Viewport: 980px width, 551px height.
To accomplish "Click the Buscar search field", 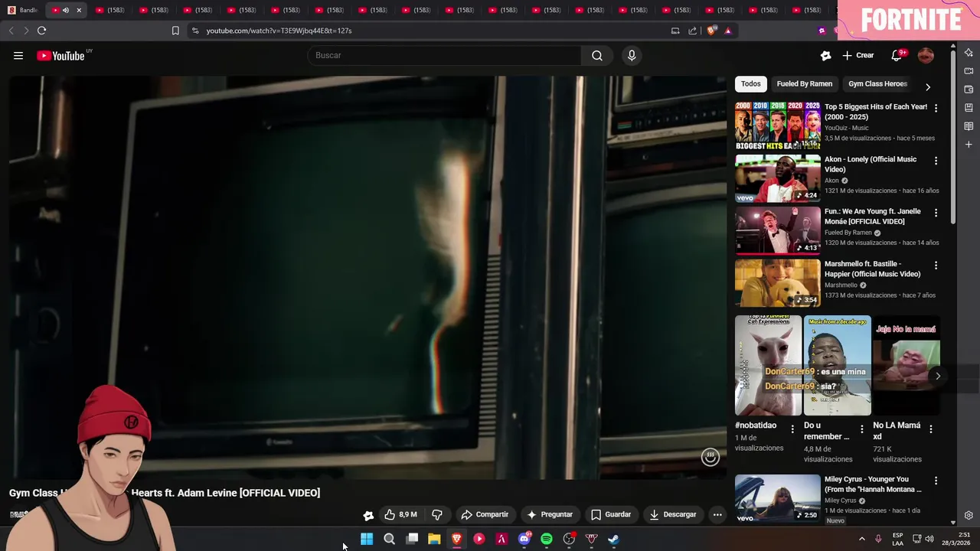I will (444, 55).
